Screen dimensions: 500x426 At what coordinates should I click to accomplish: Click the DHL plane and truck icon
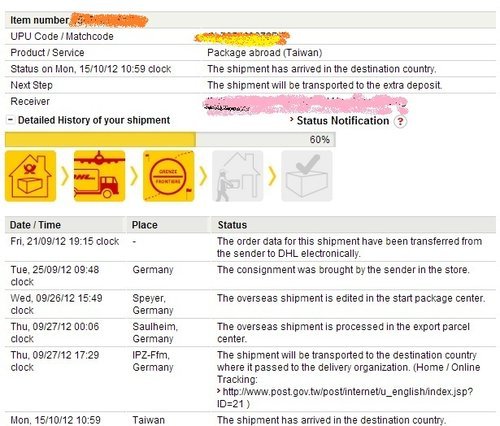pos(99,176)
